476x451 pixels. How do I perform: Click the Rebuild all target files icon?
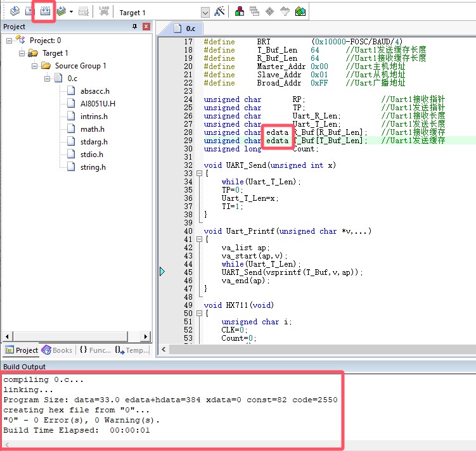click(45, 11)
